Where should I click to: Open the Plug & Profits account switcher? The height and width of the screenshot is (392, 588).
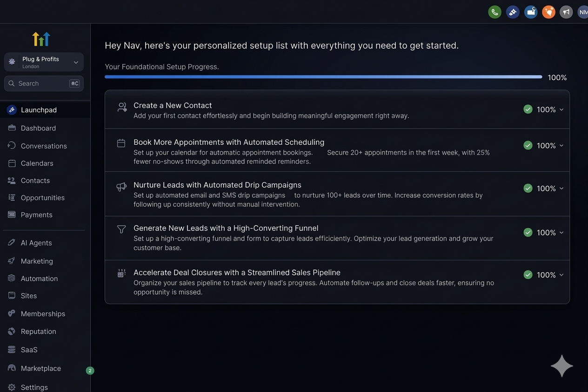[44, 62]
